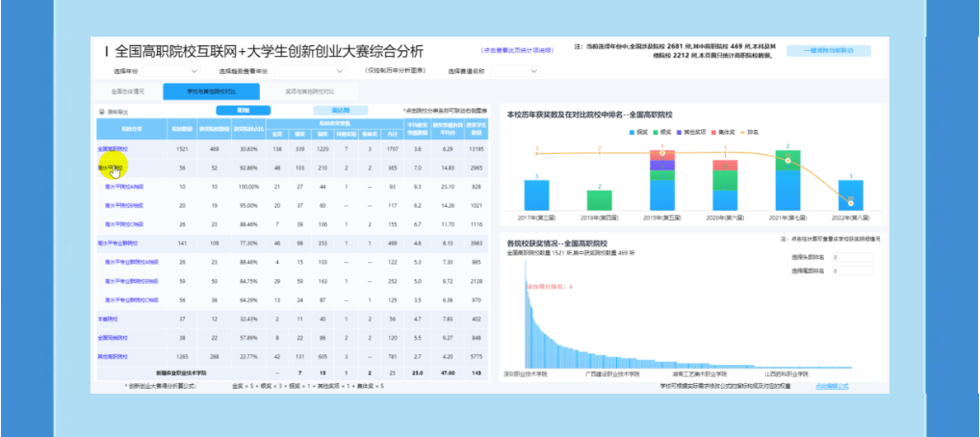The width and height of the screenshot is (980, 437).
Task: Click the 高水平院校B档 sub-row link
Action: 124,205
